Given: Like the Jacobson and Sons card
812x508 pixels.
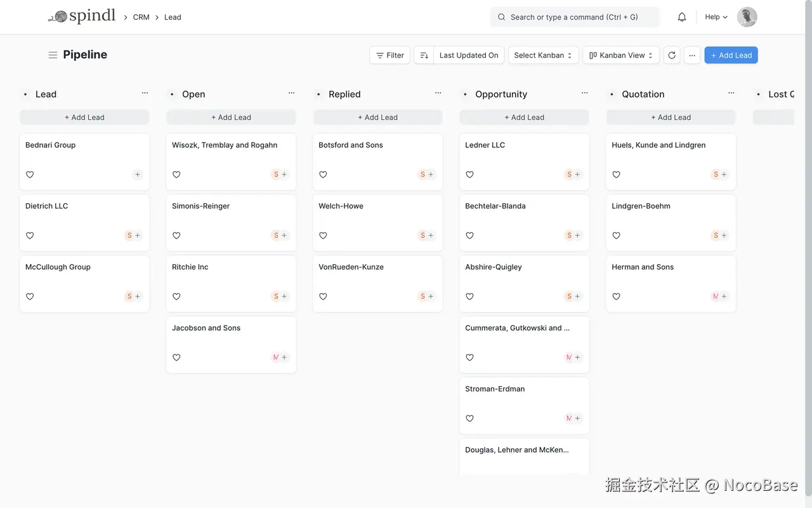Looking at the screenshot, I should (176, 358).
